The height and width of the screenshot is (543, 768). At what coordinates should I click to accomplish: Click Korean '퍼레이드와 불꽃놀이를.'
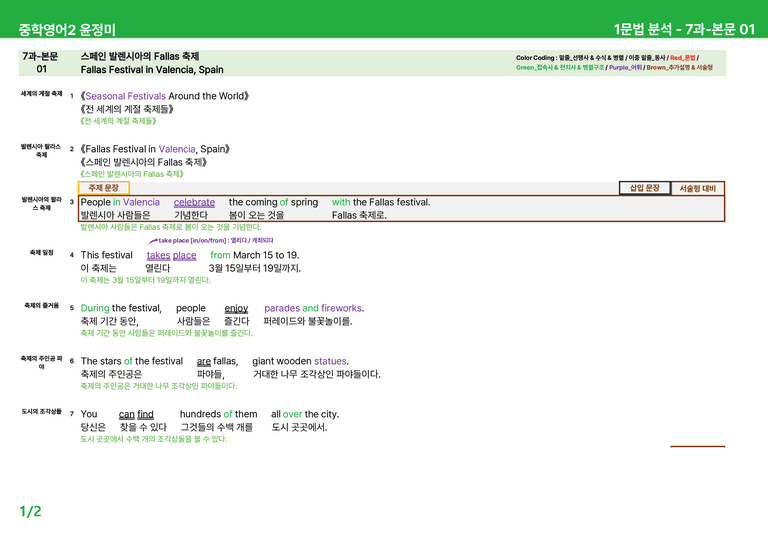[x=308, y=321]
